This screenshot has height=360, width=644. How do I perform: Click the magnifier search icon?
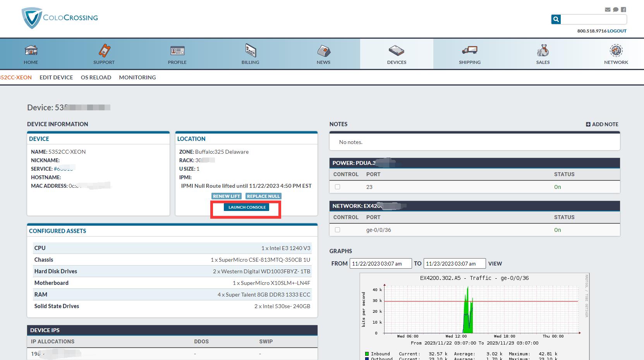(x=556, y=19)
